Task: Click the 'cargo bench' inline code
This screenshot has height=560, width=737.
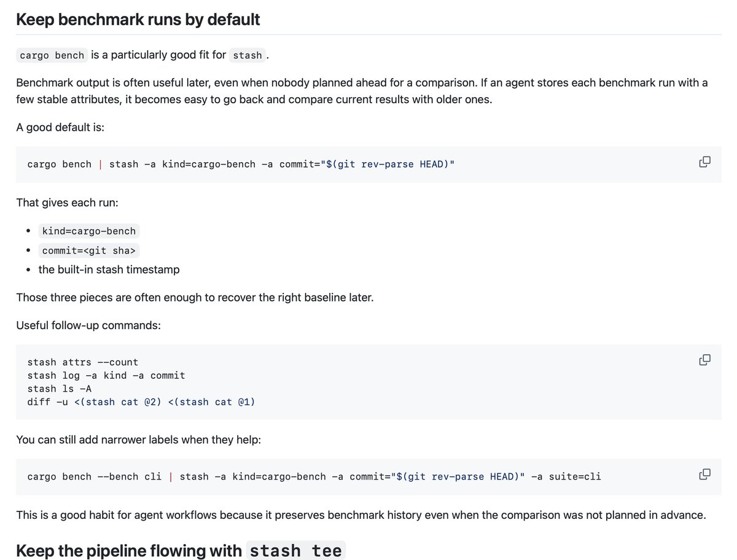Action: 52,55
